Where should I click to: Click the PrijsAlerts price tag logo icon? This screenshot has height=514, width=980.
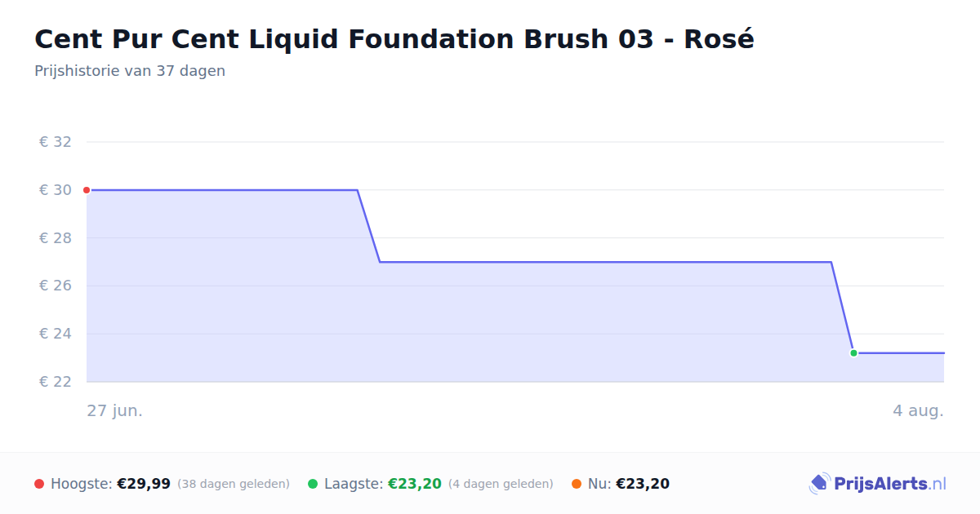click(x=819, y=484)
